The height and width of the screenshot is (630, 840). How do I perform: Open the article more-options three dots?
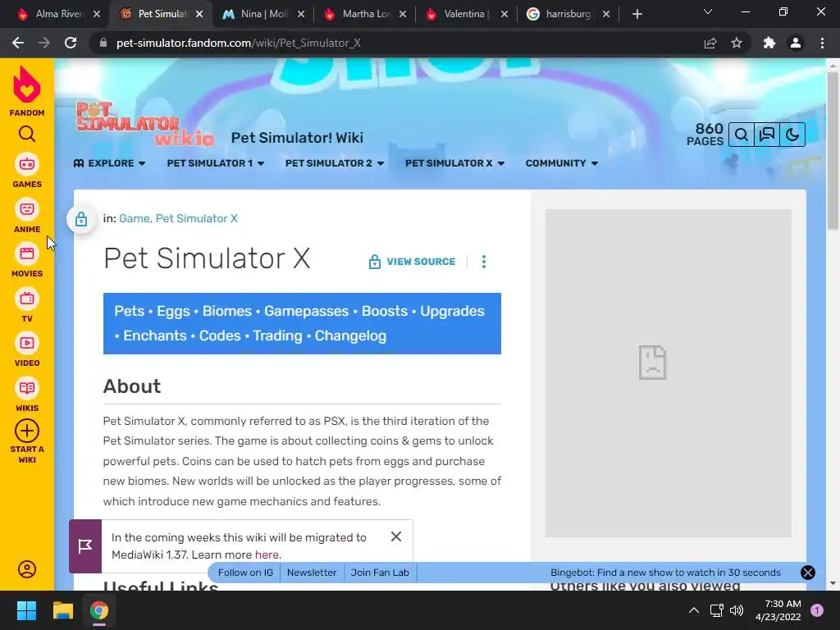(x=484, y=262)
